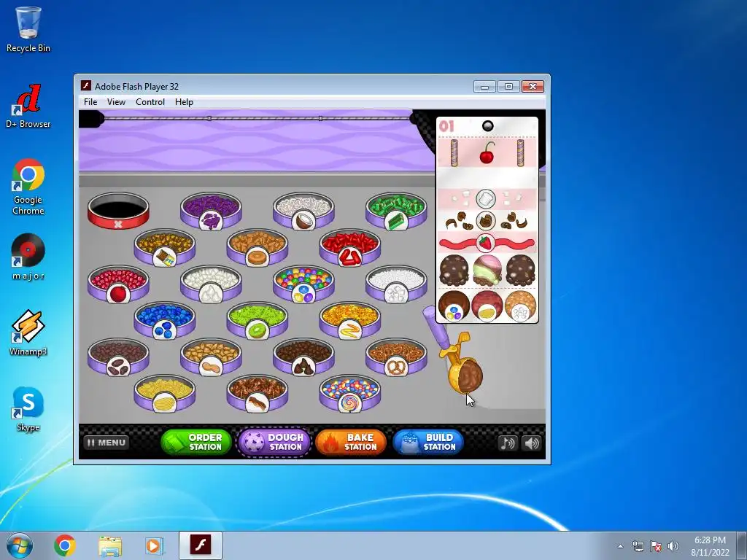Open the media player taskbar icon
The height and width of the screenshot is (560, 747).
tap(155, 545)
